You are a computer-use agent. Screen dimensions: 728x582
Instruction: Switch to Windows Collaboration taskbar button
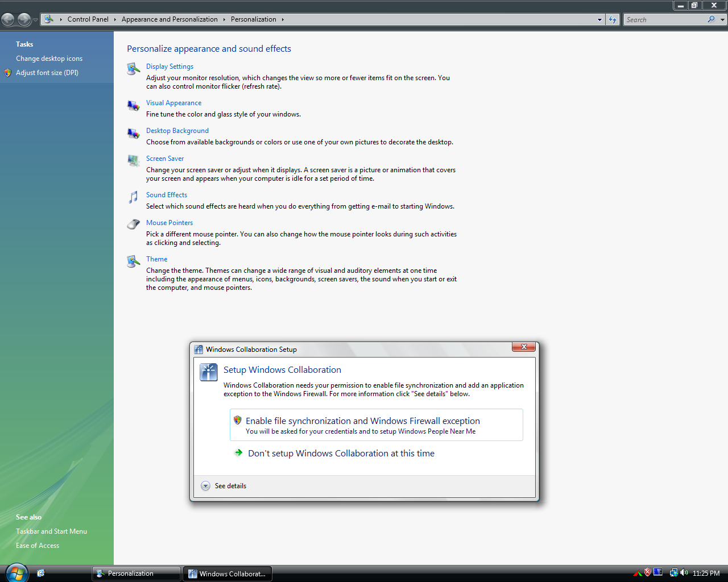pos(227,573)
